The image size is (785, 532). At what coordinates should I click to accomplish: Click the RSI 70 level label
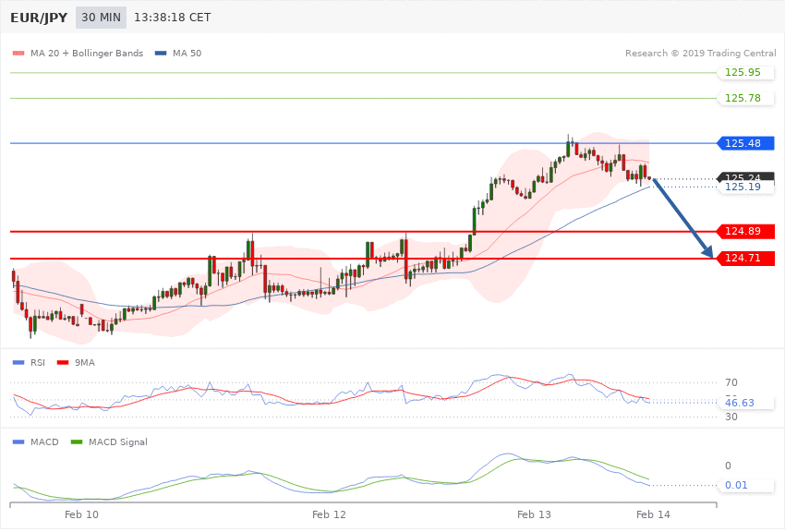[x=731, y=383]
